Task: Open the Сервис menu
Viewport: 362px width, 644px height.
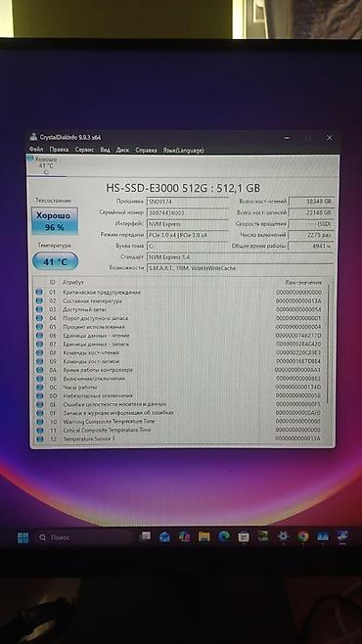Action: 84,150
